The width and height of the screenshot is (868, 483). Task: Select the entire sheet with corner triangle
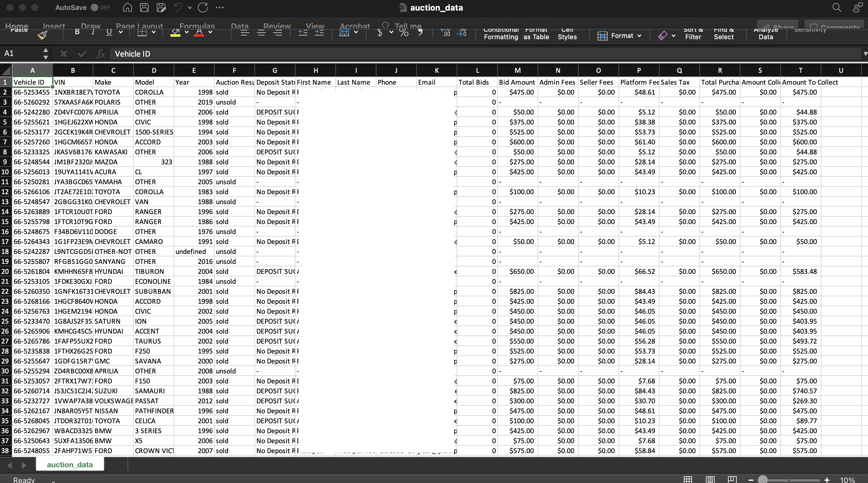point(6,70)
